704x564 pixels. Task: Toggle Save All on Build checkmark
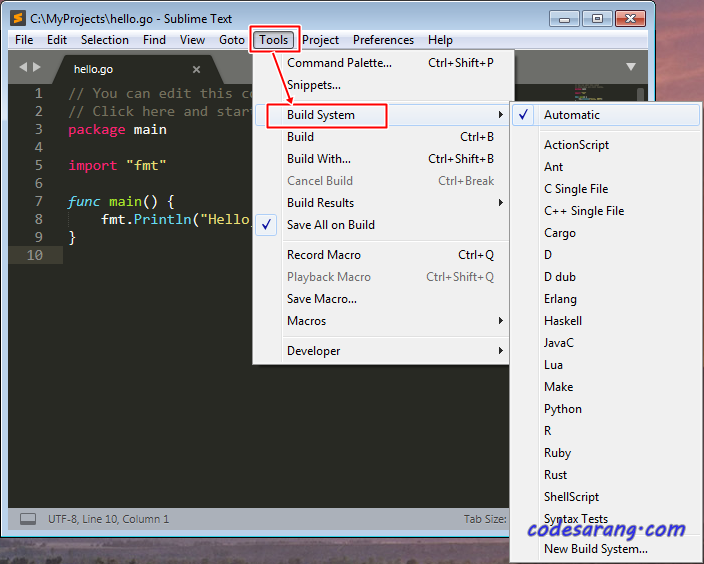click(382, 225)
